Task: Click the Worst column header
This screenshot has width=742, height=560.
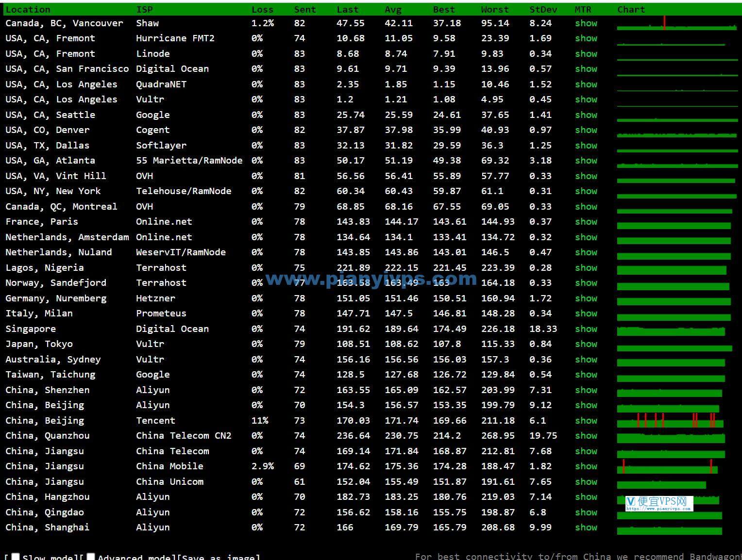Action: coord(495,10)
